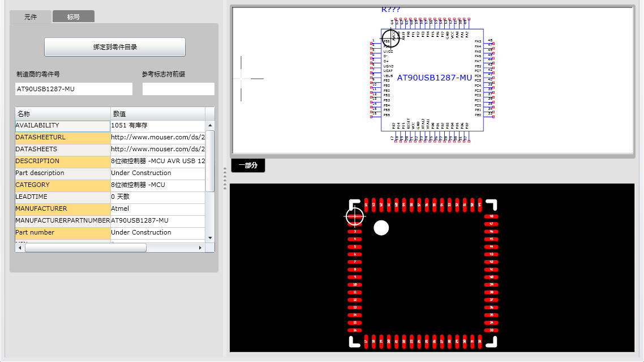This screenshot has height=362, width=644.
Task: Click the origin crosshair marker on schematic symbol
Action: pos(390,39)
